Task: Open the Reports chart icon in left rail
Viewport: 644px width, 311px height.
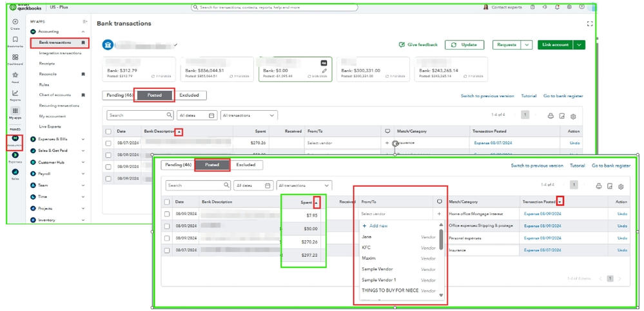Action: coord(15,93)
